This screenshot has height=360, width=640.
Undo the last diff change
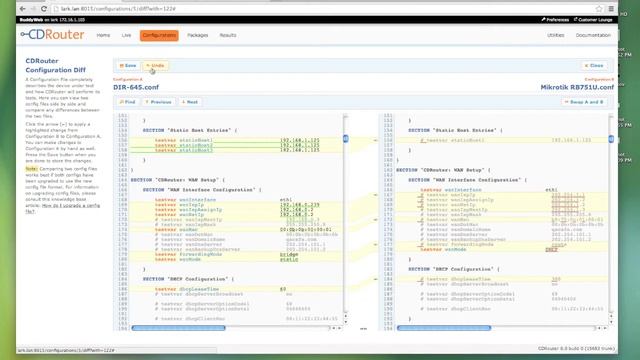click(155, 65)
